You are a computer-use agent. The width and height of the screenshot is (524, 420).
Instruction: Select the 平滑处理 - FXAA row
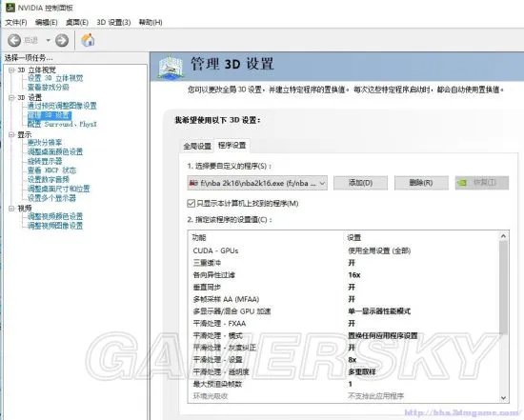(x=344, y=324)
